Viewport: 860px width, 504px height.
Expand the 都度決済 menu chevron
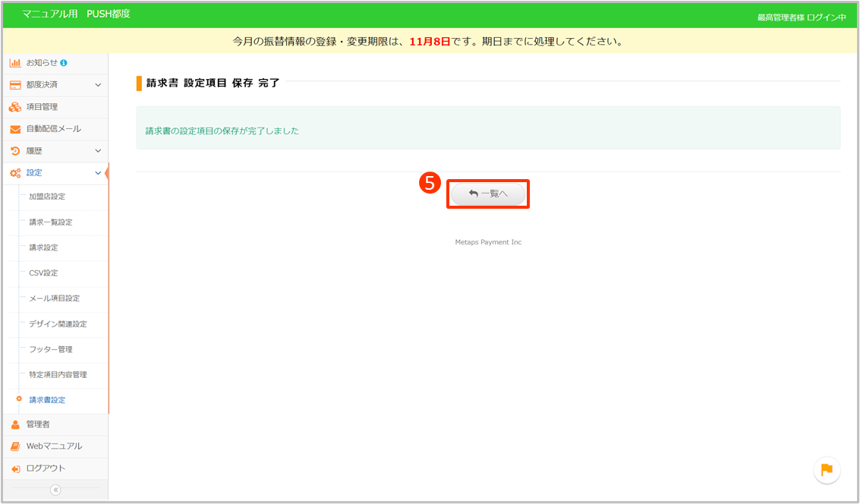click(x=98, y=85)
